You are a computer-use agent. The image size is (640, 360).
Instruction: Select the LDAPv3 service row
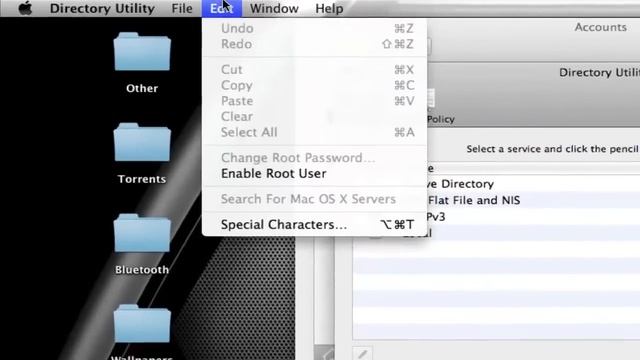(x=496, y=217)
